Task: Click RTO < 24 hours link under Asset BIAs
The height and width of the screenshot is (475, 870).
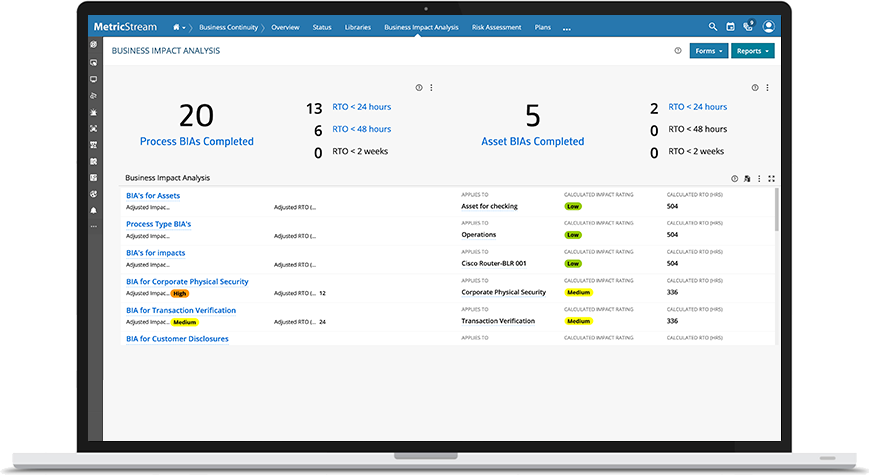Action: (697, 107)
